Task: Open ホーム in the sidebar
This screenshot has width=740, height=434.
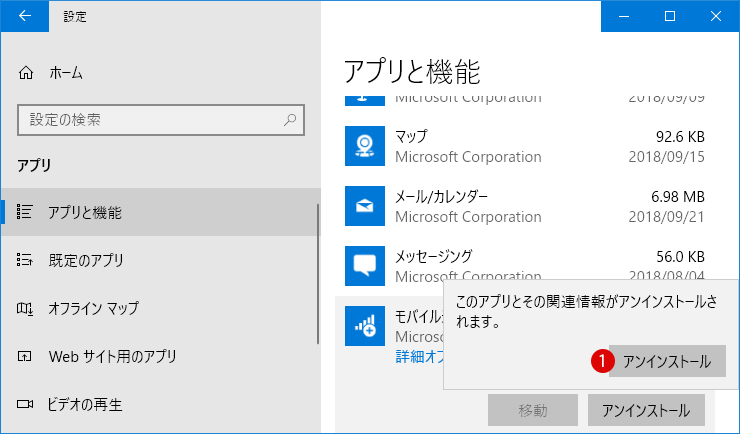Action: [160, 73]
